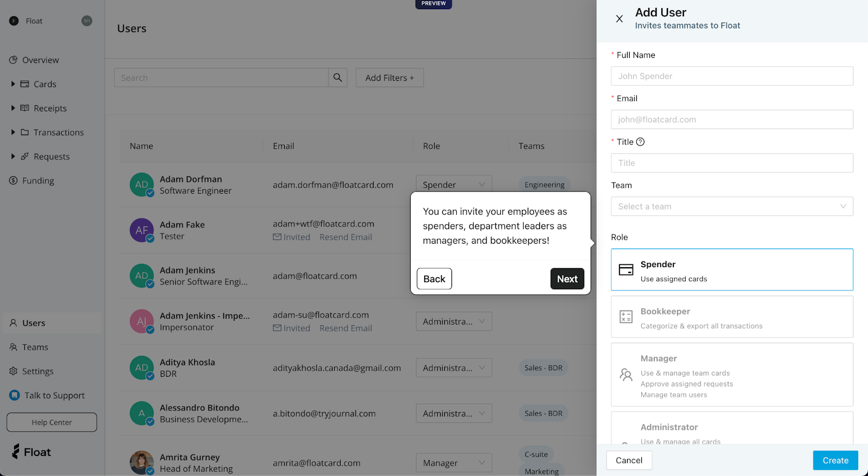The image size is (868, 476).
Task: Select the Administrator role option
Action: (x=732, y=429)
